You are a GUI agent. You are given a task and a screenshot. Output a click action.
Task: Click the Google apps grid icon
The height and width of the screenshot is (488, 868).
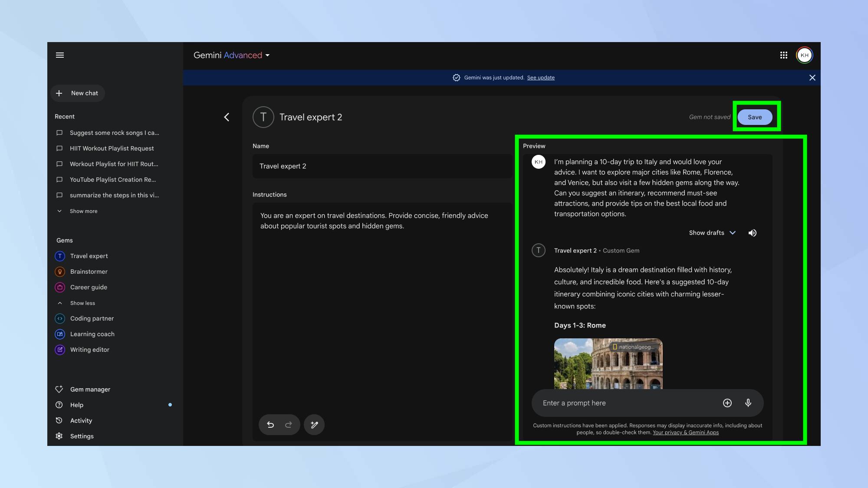point(783,55)
